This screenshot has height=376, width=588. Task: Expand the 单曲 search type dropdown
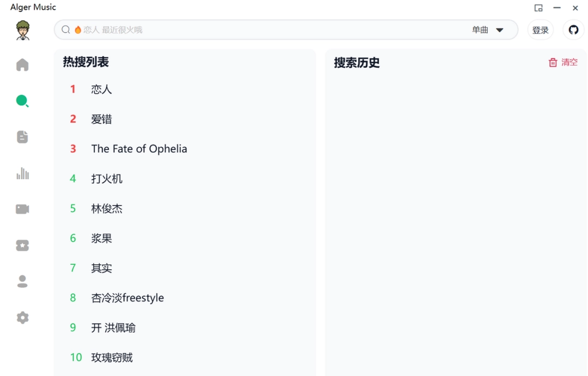click(488, 30)
